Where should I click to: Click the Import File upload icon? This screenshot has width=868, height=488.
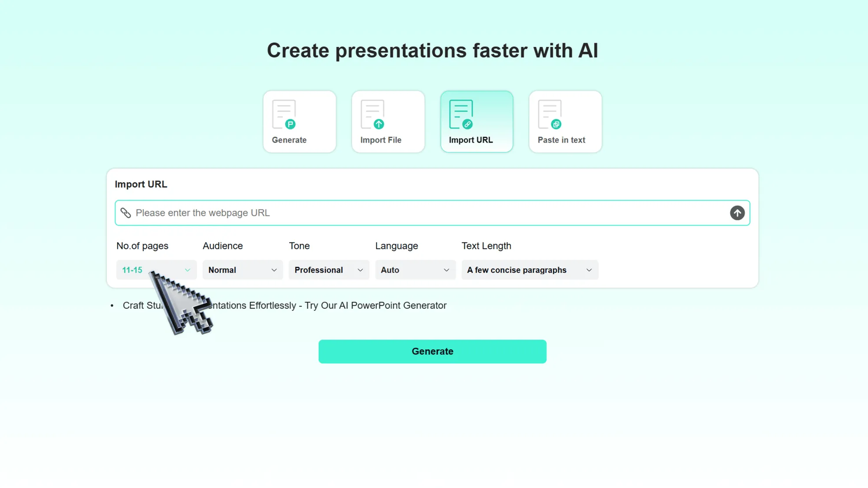point(372,113)
